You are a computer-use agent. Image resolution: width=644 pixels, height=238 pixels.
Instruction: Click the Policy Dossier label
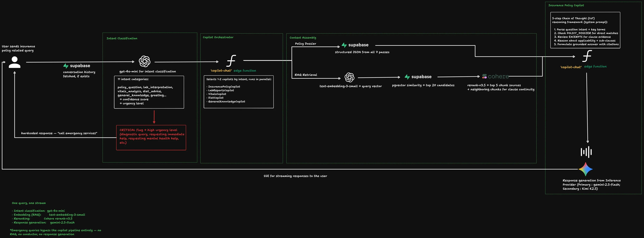click(x=306, y=44)
